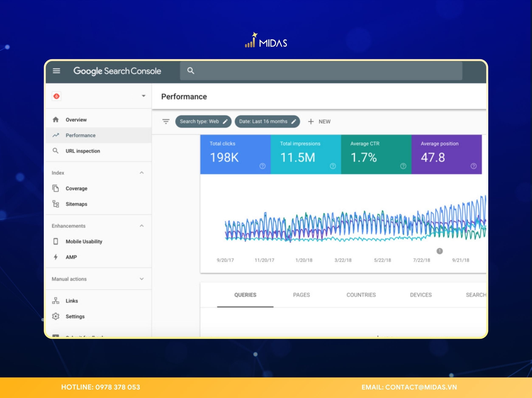Collapse the Enhancements section
The image size is (532, 398).
pos(142,226)
